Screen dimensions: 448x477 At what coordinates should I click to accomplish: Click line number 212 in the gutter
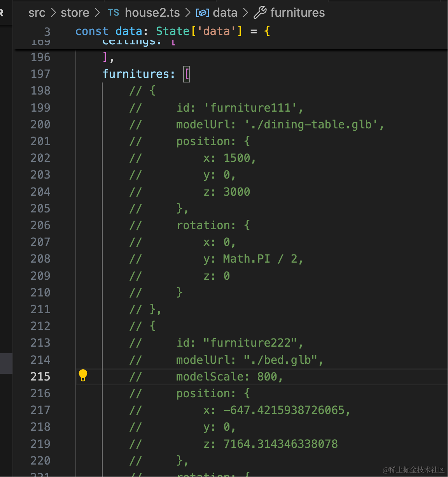pos(40,326)
